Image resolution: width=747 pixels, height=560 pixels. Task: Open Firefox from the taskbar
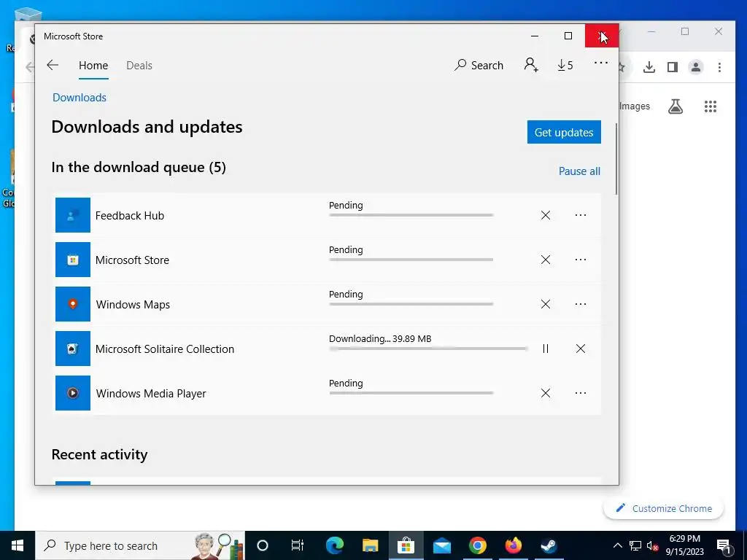pyautogui.click(x=513, y=545)
